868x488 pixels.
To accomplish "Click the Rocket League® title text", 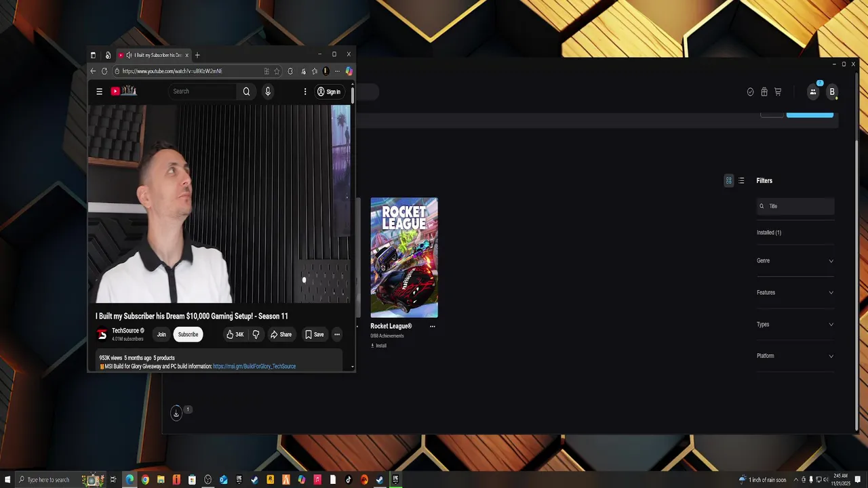I will pos(391,326).
